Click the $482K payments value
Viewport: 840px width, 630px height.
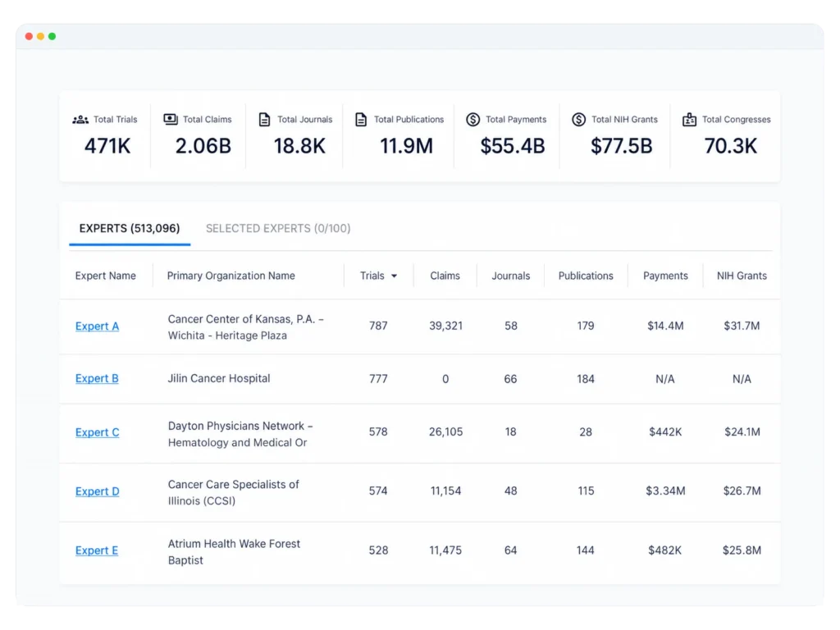coord(664,550)
